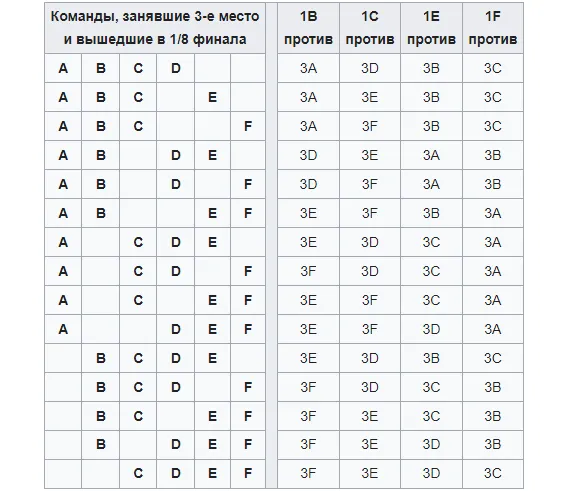The image size is (587, 491).
Task: Select 3F under 1B in the A C D F row
Action: pyautogui.click(x=308, y=271)
